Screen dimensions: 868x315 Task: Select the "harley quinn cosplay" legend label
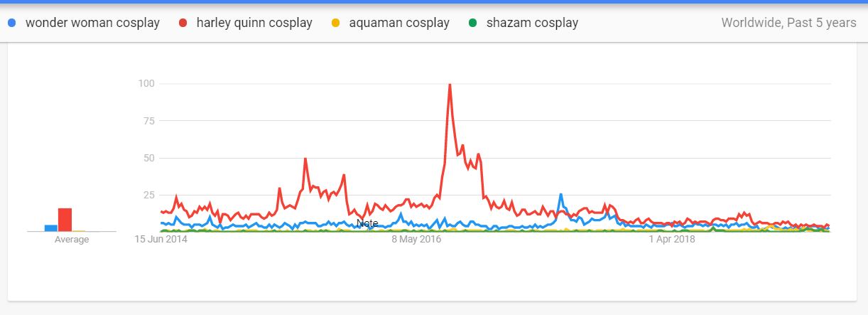256,23
